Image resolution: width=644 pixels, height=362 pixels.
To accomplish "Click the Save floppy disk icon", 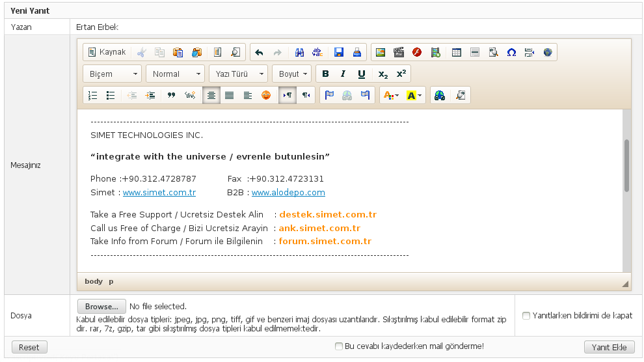I will pyautogui.click(x=339, y=52).
